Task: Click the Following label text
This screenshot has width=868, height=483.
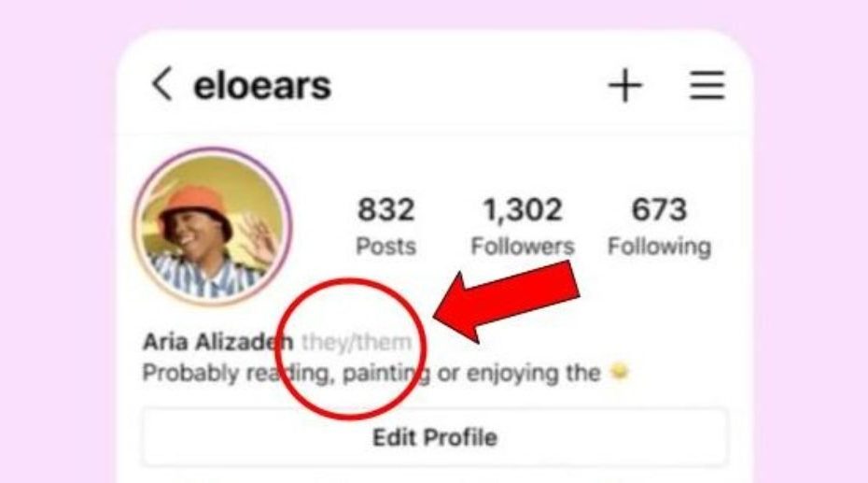Action: click(x=659, y=247)
